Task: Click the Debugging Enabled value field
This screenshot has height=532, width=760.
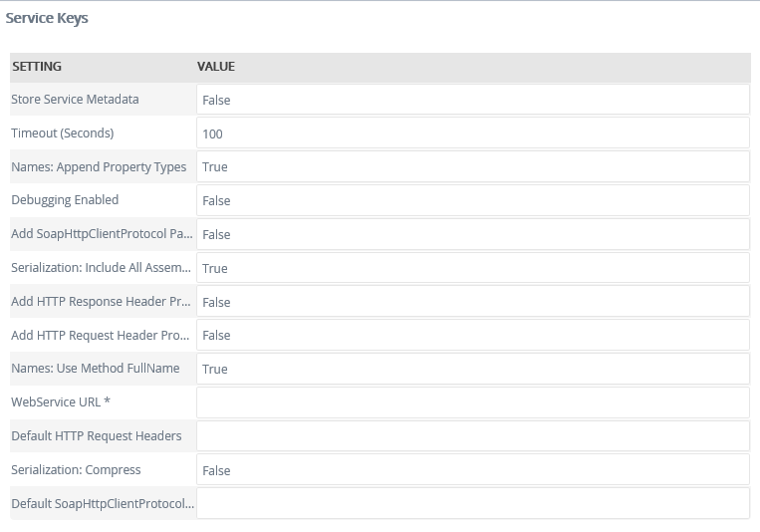Action: pos(472,200)
